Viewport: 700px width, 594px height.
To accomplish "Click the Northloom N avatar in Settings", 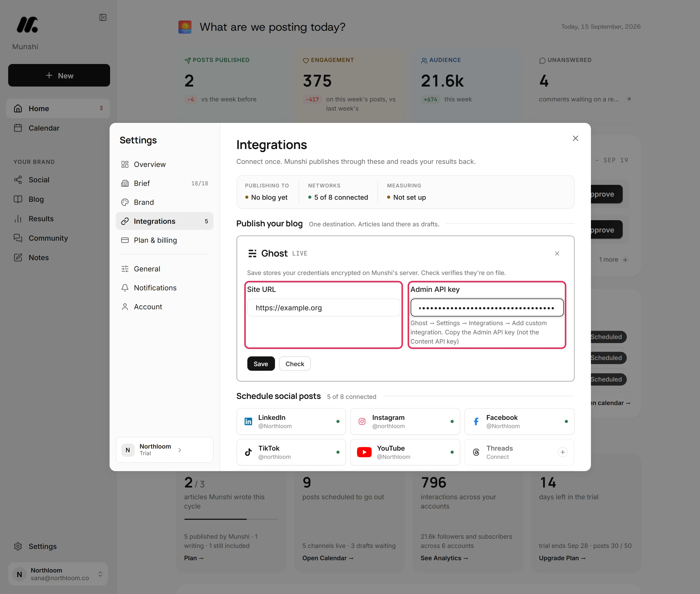I will click(128, 450).
